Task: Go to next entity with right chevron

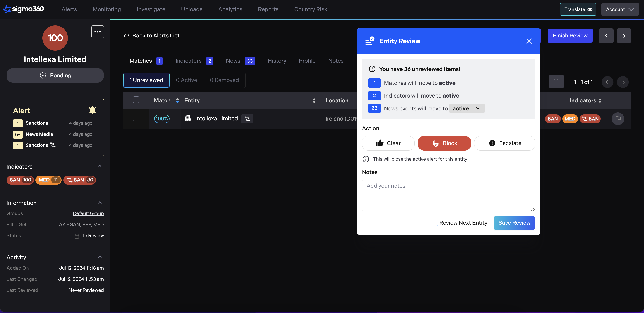Action: pos(624,36)
